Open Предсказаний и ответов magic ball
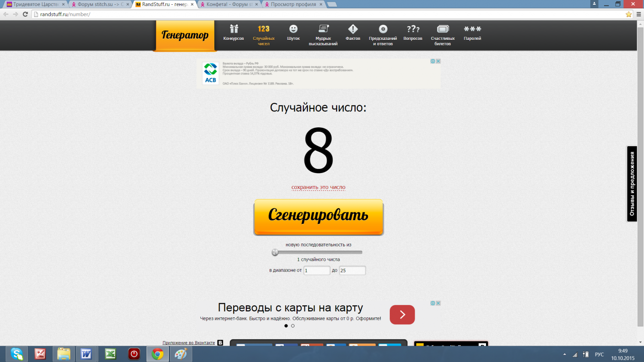This screenshot has height=362, width=644. click(x=383, y=34)
